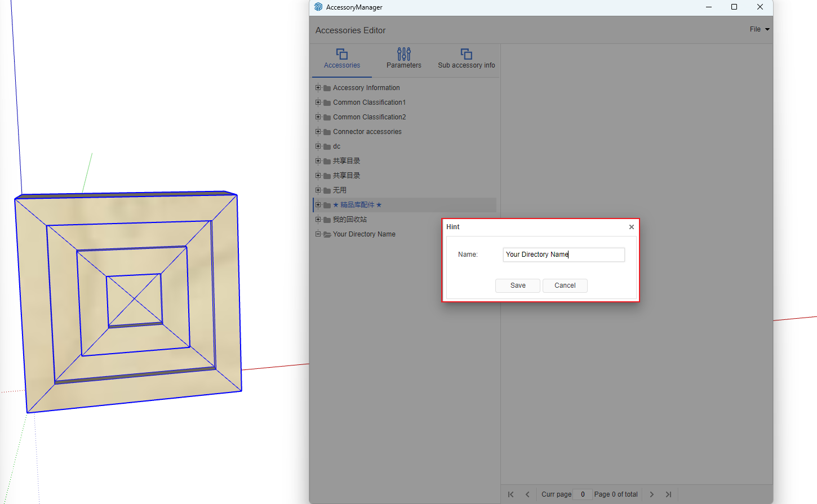The image size is (817, 504).
Task: Click Save in the Hint dialog
Action: click(517, 286)
